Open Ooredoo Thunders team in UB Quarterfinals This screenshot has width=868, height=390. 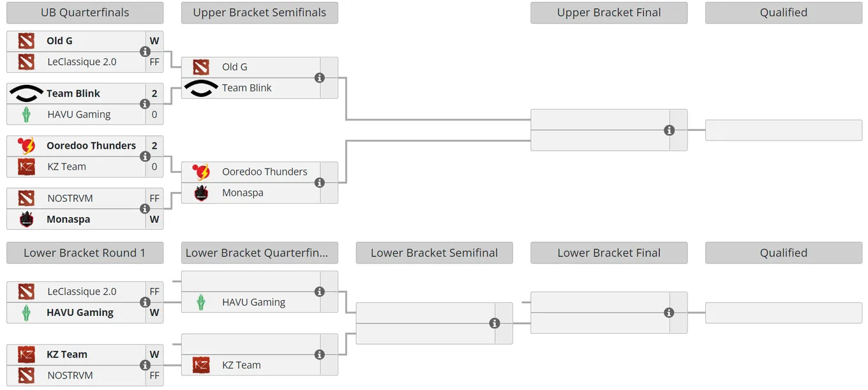pyautogui.click(x=91, y=146)
